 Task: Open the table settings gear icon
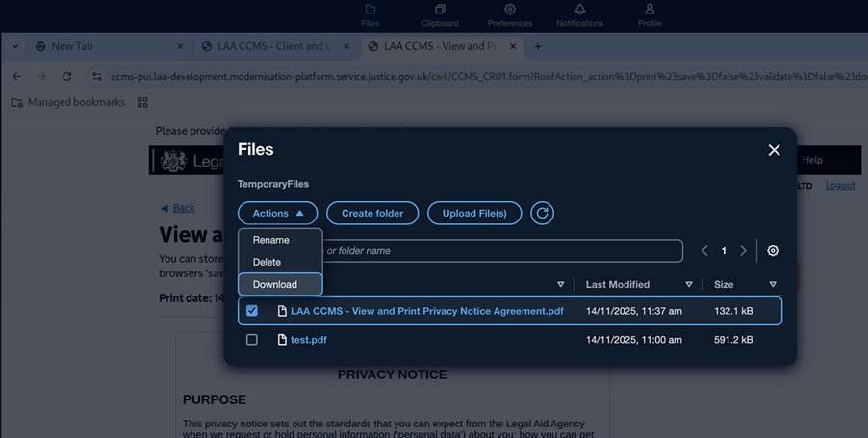tap(772, 251)
